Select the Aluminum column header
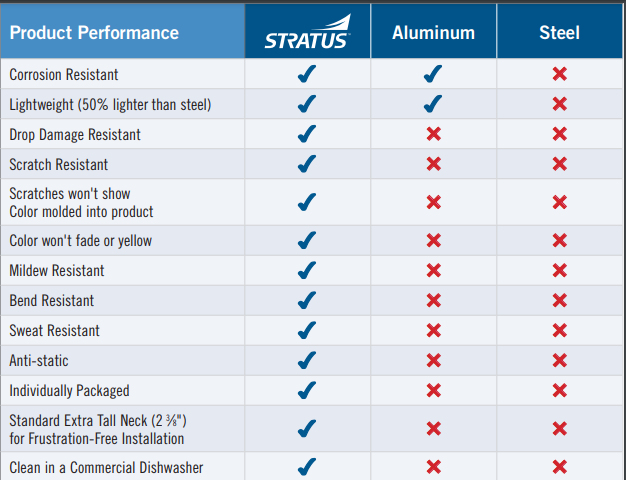The height and width of the screenshot is (480, 626). 433,33
